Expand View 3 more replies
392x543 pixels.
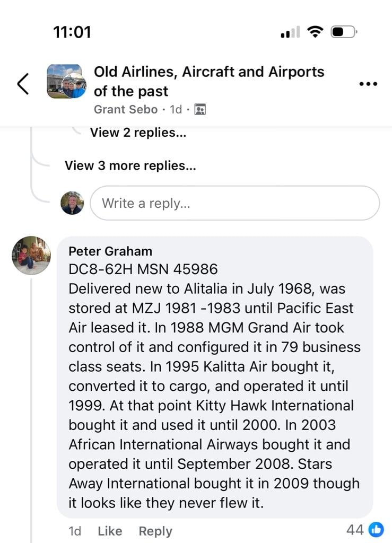[x=130, y=165]
